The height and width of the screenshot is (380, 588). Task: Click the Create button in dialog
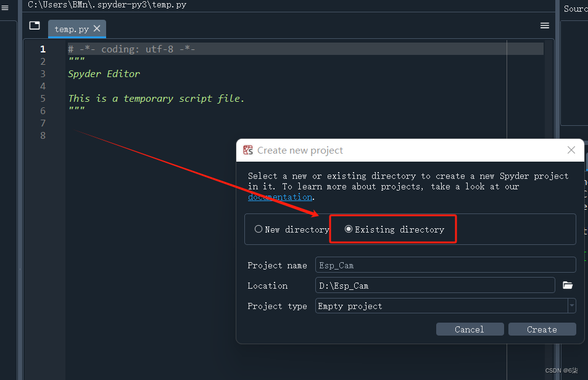542,329
